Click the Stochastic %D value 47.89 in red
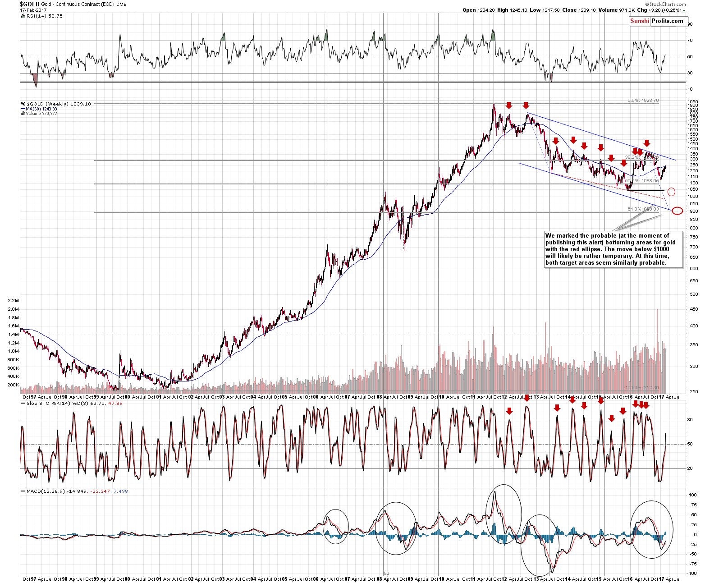Viewport: 728px width, 583px height. point(115,404)
